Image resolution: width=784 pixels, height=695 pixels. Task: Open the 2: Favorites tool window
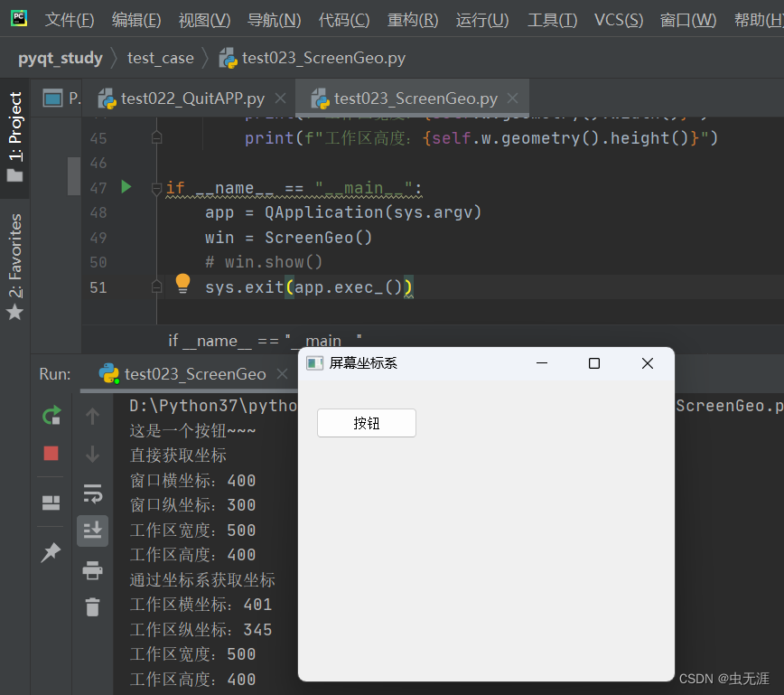click(15, 268)
